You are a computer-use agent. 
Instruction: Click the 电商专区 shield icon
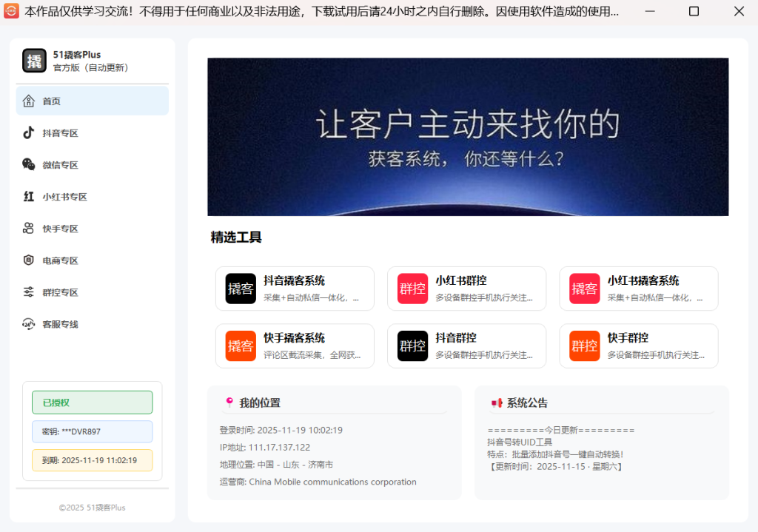[28, 260]
